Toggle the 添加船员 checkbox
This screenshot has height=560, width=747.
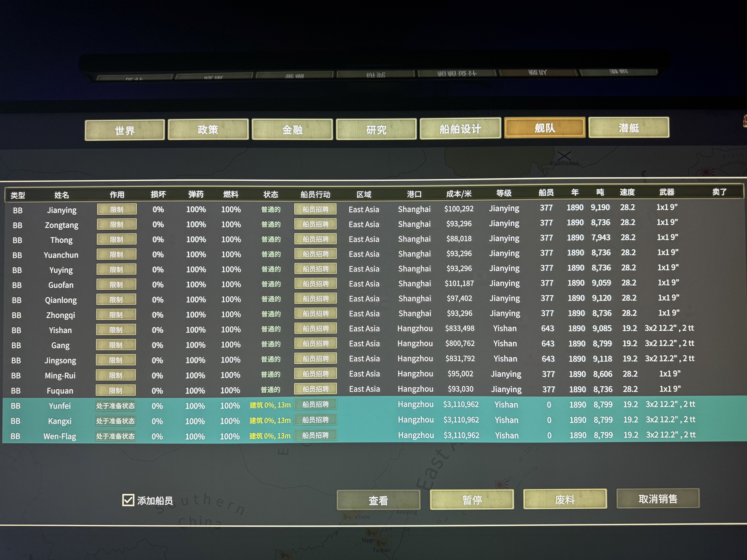tap(128, 500)
